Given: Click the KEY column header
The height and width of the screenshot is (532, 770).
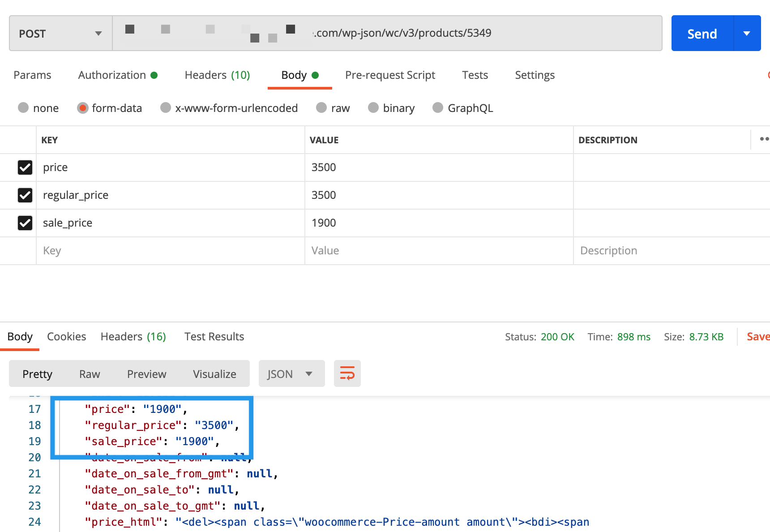Looking at the screenshot, I should (50, 140).
